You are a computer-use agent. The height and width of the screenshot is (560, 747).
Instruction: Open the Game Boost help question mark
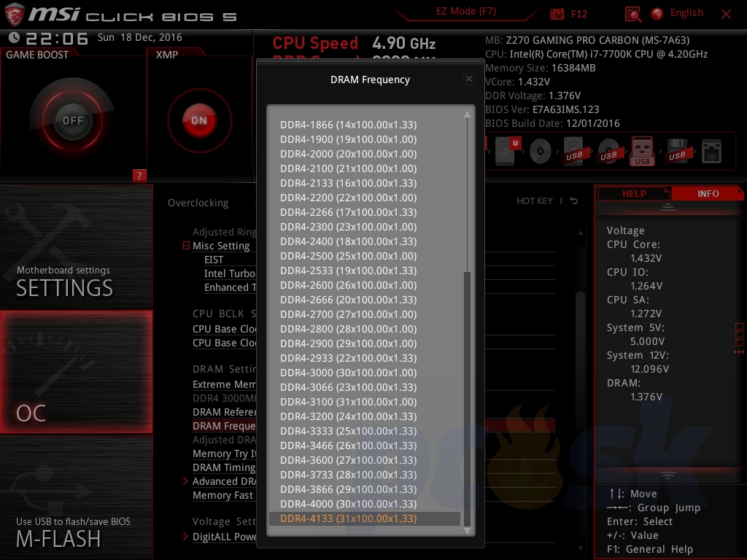[x=139, y=175]
